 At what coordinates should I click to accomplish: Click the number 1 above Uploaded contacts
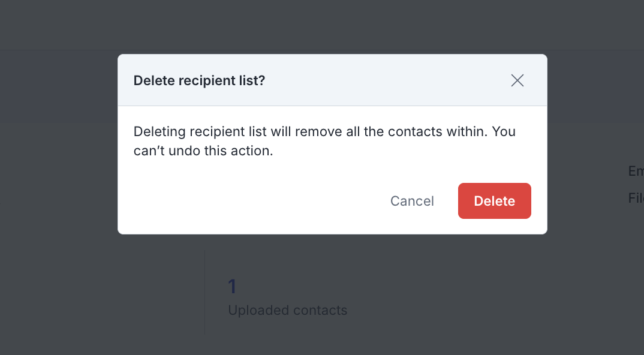232,287
